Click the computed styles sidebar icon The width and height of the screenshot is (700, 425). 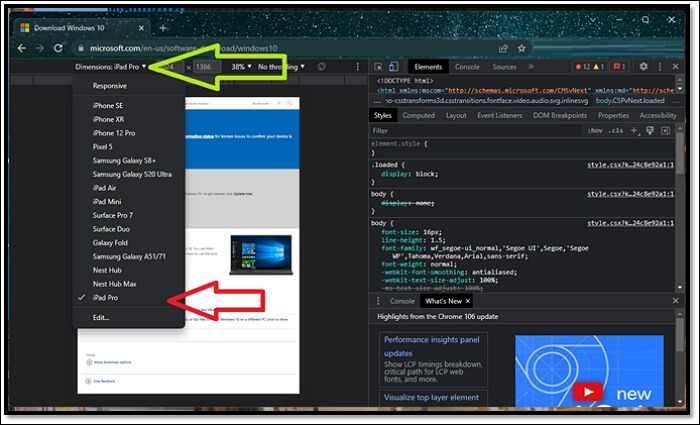point(666,130)
